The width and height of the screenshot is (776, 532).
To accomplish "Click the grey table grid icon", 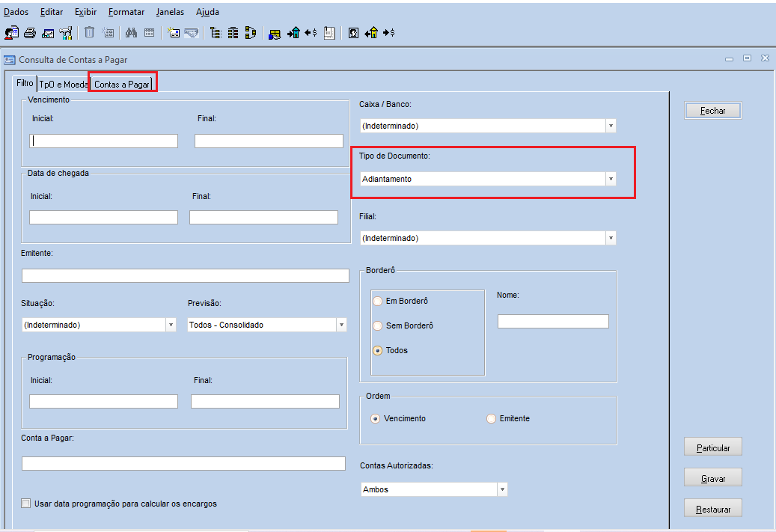I will point(149,33).
